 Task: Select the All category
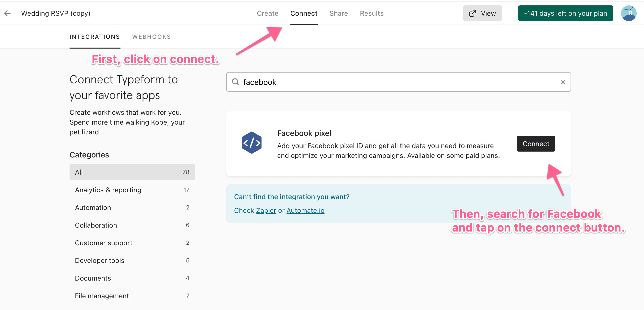[132, 172]
